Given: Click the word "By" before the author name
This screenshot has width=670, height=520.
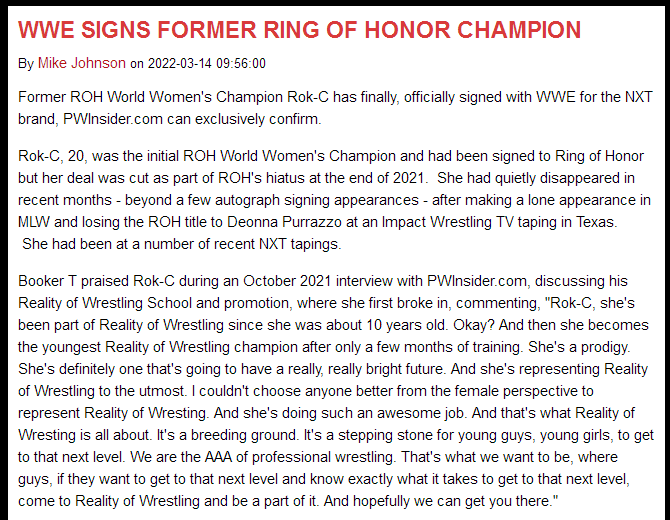Looking at the screenshot, I should (x=26, y=64).
